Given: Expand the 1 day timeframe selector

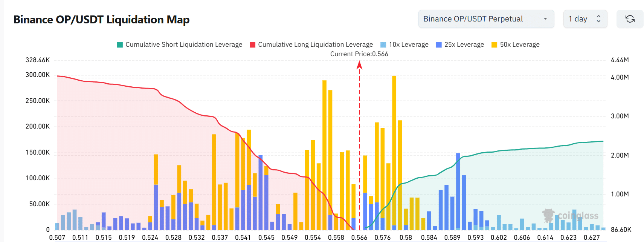Looking at the screenshot, I should click(x=585, y=19).
